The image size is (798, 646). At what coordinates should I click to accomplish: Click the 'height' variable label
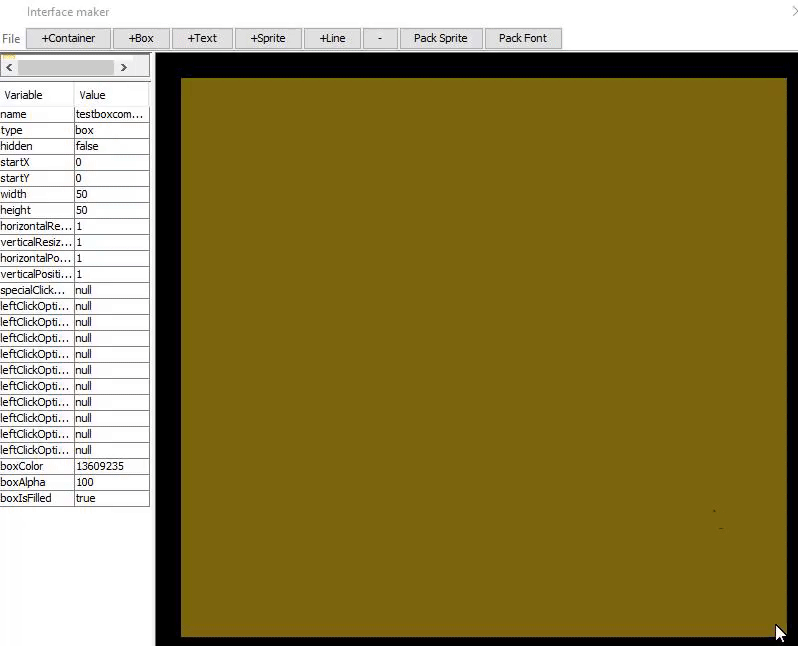(16, 210)
